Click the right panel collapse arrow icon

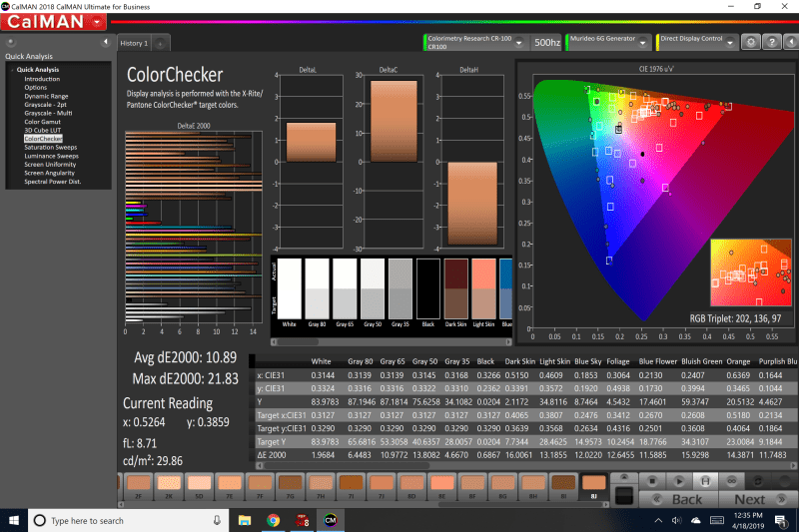[x=791, y=42]
